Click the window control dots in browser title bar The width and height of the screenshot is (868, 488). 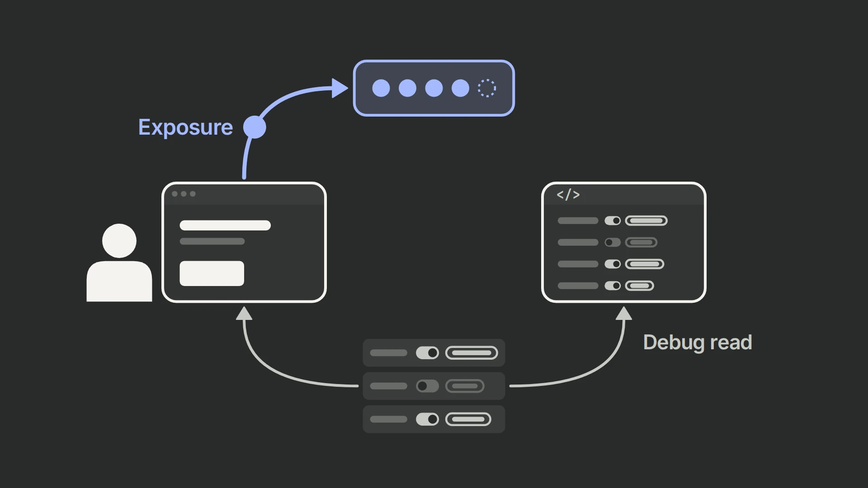(184, 194)
